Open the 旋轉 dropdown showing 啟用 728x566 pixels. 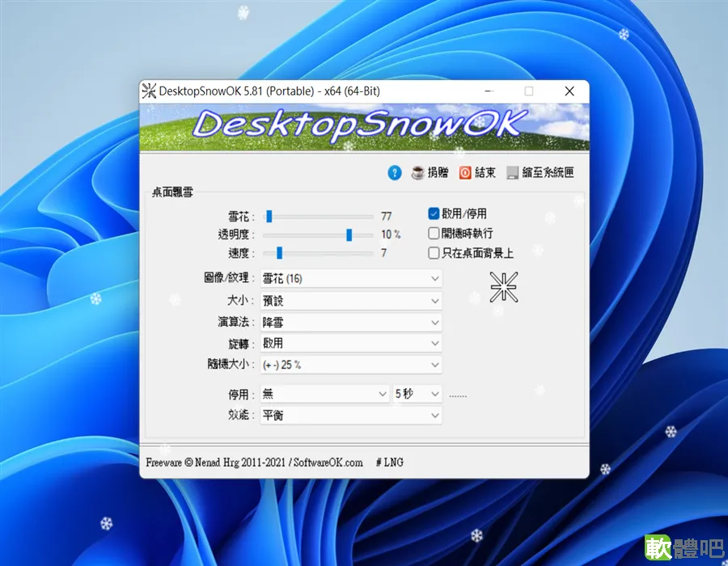tap(351, 344)
